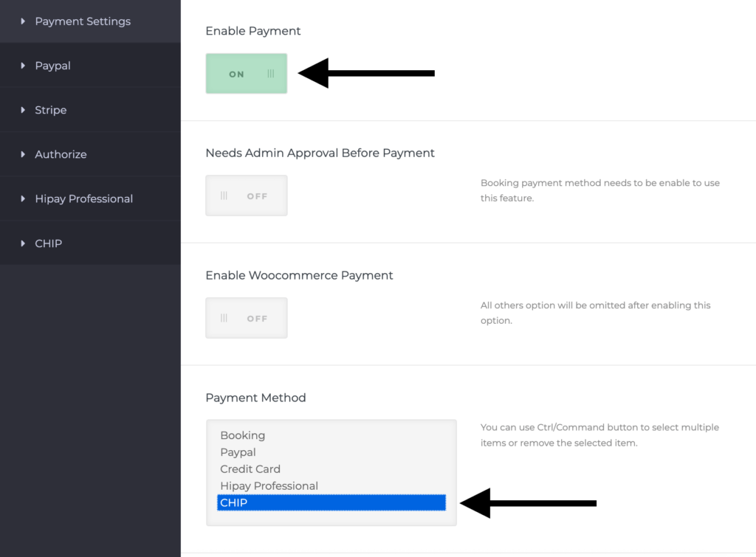Click the Needs Admin Approval Before Payment heading
Viewport: 756px width, 557px height.
tap(320, 153)
